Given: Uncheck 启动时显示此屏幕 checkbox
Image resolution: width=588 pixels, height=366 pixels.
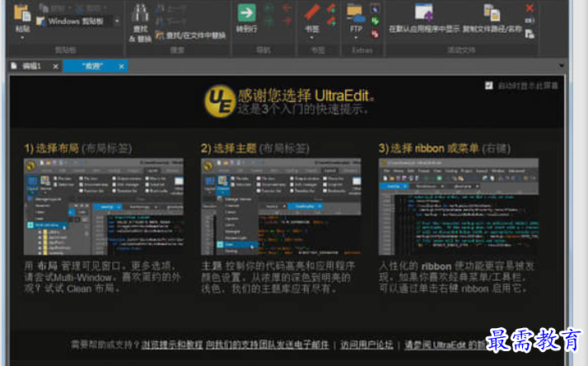Looking at the screenshot, I should (x=488, y=86).
